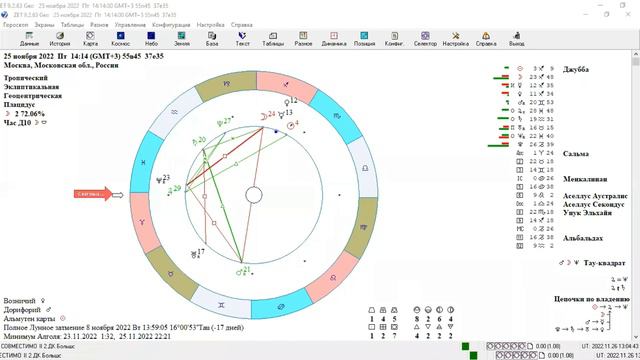The height and width of the screenshot is (360, 640).
Task: Open the Таблицы toolbar icon
Action: [273, 39]
